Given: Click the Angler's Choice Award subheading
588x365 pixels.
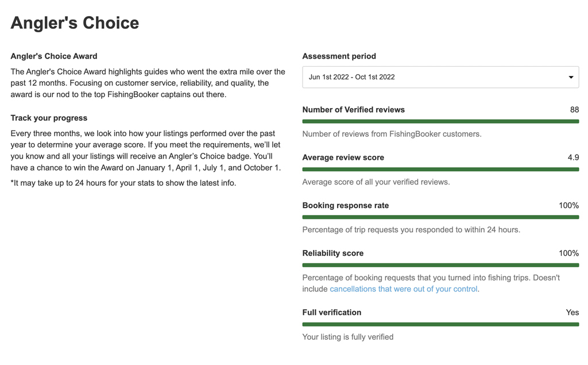Looking at the screenshot, I should point(54,56).
